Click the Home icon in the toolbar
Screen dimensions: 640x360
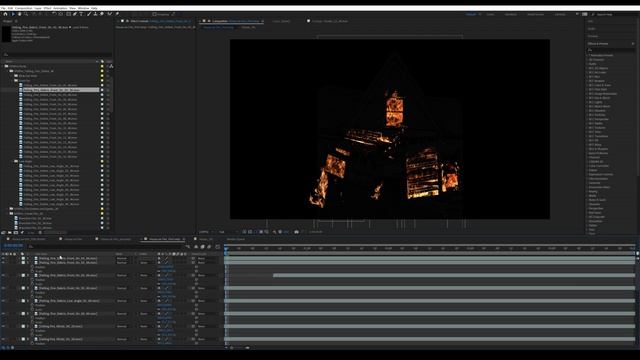(x=5, y=14)
